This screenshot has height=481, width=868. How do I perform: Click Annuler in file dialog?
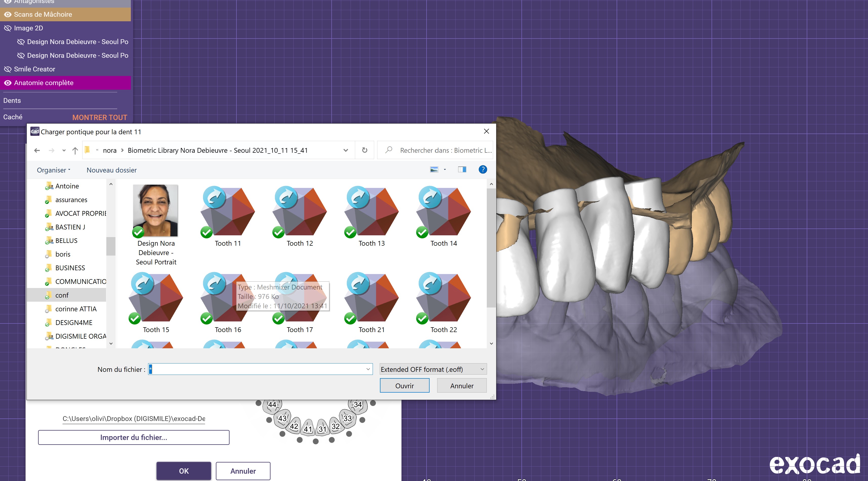point(462,386)
